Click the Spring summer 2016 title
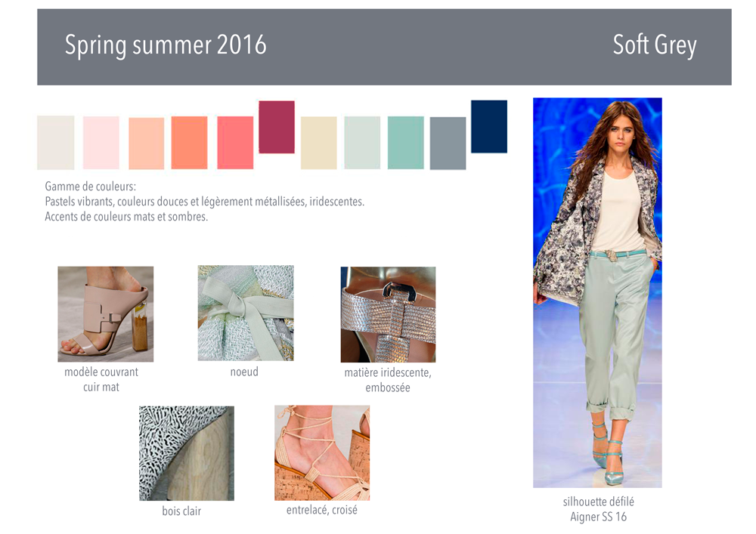 tap(166, 45)
